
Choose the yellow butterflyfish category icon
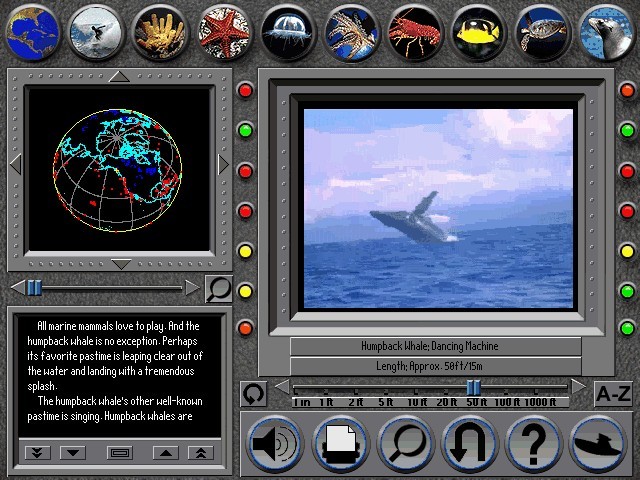[x=479, y=33]
